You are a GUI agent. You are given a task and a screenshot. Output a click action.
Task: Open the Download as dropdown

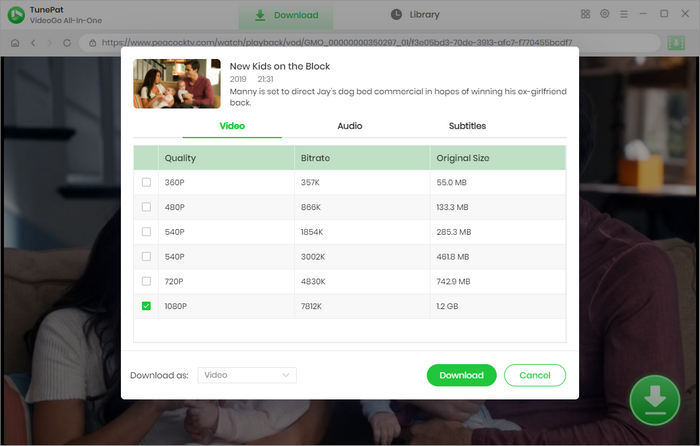[x=246, y=375]
